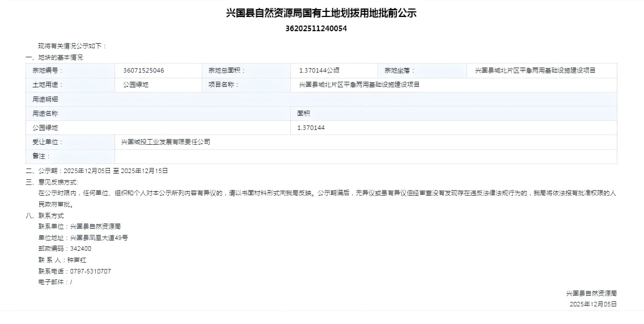Click the 宗地坐落 label cell
Viewport: 644px width, 324px height.
[x=400, y=70]
